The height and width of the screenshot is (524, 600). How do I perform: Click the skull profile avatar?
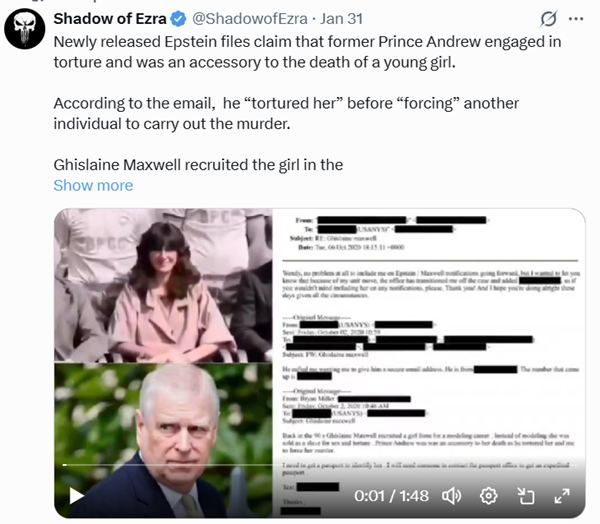[x=24, y=29]
